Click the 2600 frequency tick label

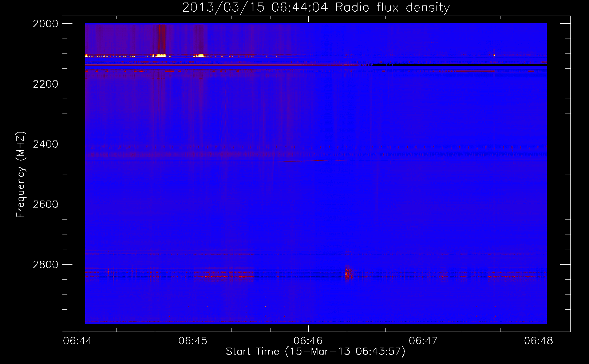pyautogui.click(x=46, y=204)
